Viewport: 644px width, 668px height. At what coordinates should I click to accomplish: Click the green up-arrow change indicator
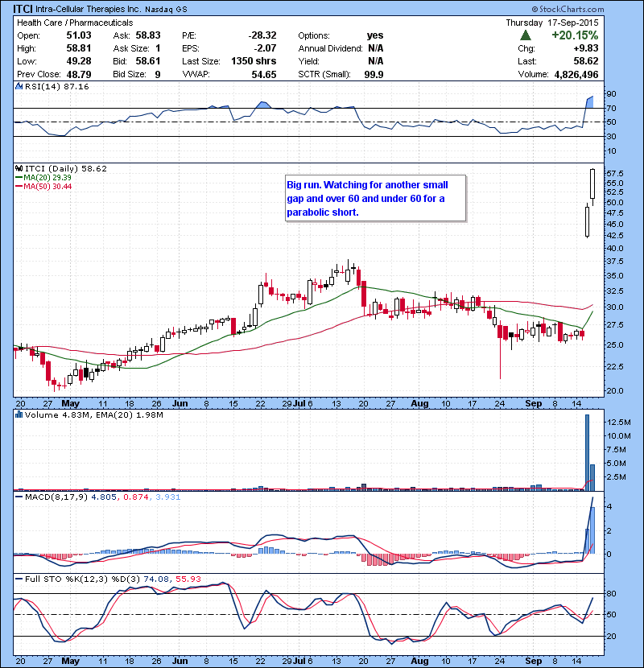click(526, 35)
